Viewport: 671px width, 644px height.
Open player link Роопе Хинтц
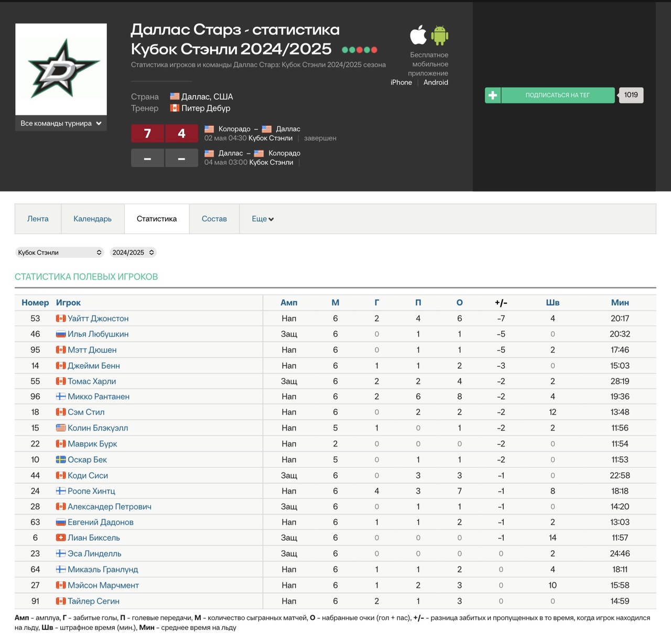tap(91, 491)
